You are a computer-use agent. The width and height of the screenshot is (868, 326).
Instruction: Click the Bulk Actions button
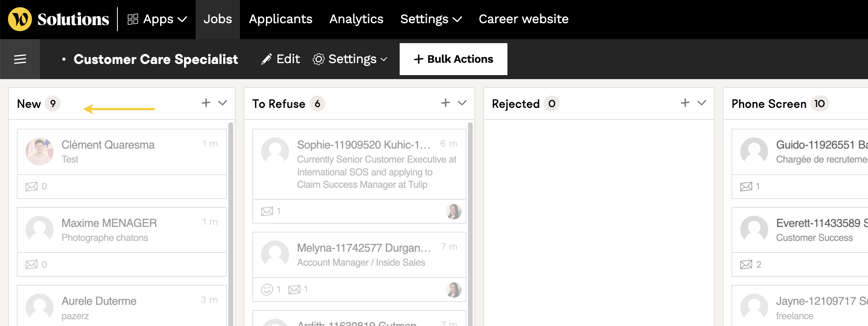(x=453, y=59)
